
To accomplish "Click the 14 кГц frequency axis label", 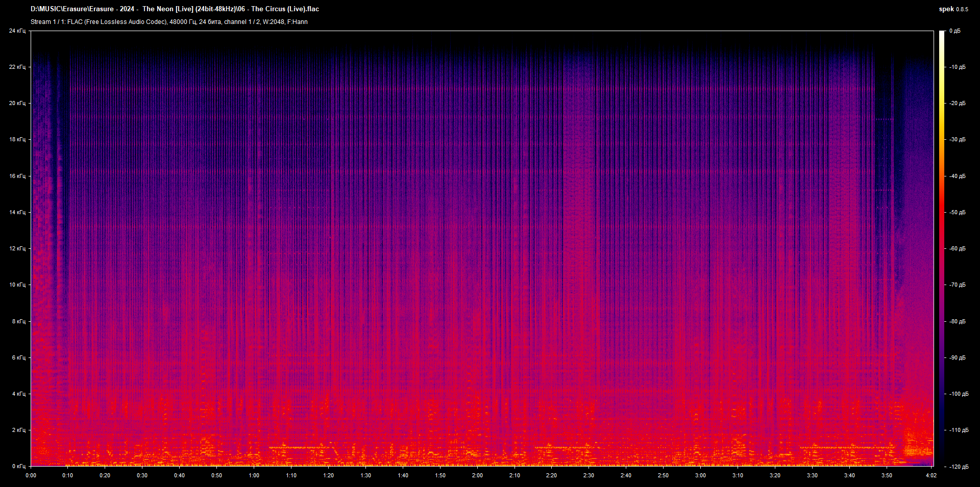I will (x=17, y=213).
